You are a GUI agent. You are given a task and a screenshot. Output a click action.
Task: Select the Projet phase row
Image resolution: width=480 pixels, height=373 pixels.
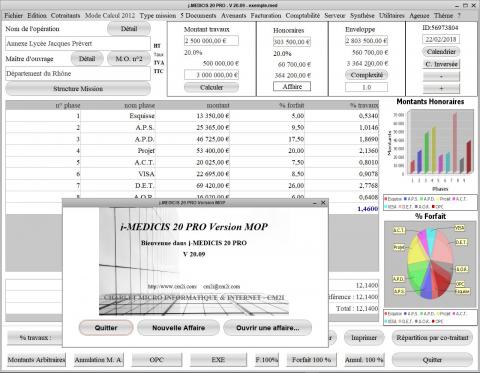coord(192,151)
